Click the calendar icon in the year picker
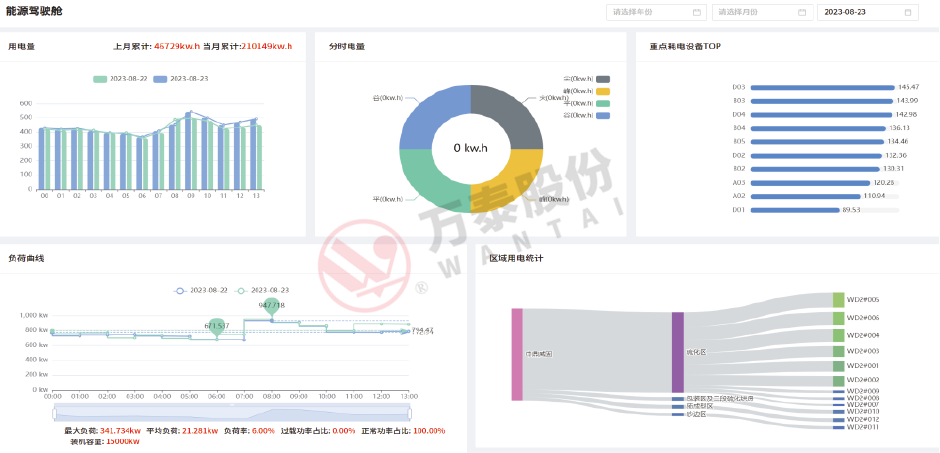The height and width of the screenshot is (453, 940). coord(697,12)
